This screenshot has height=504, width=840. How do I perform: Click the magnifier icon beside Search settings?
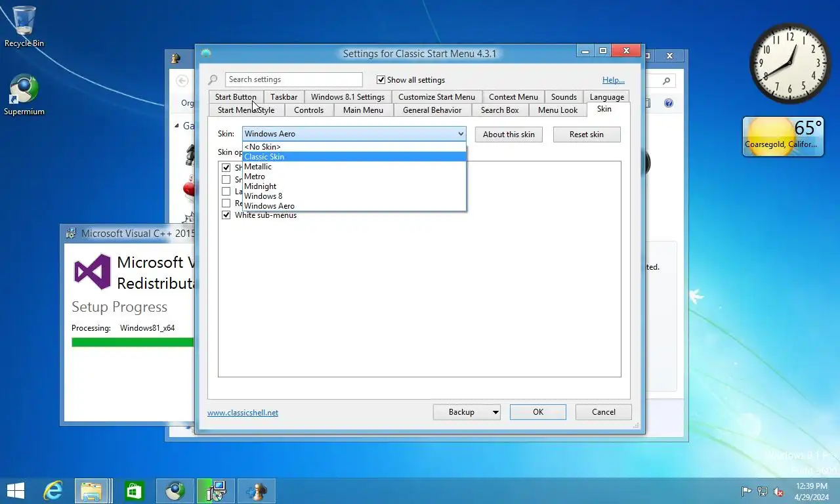tap(213, 80)
